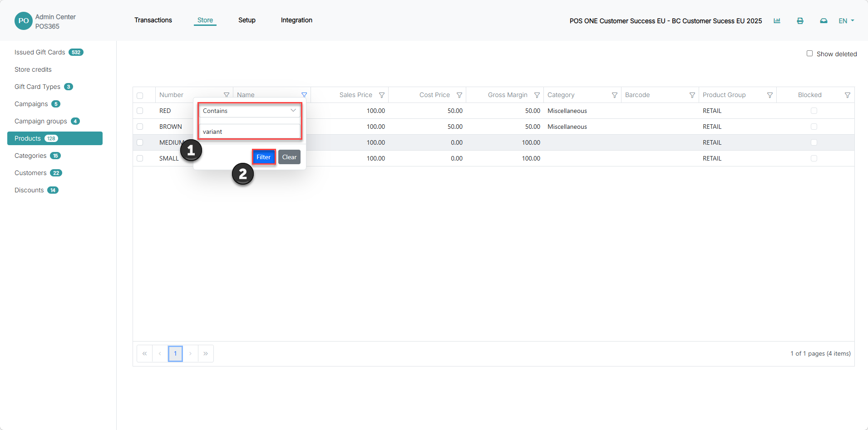Toggle the select-all header checkbox
Image resolution: width=868 pixels, height=430 pixels.
[140, 95]
